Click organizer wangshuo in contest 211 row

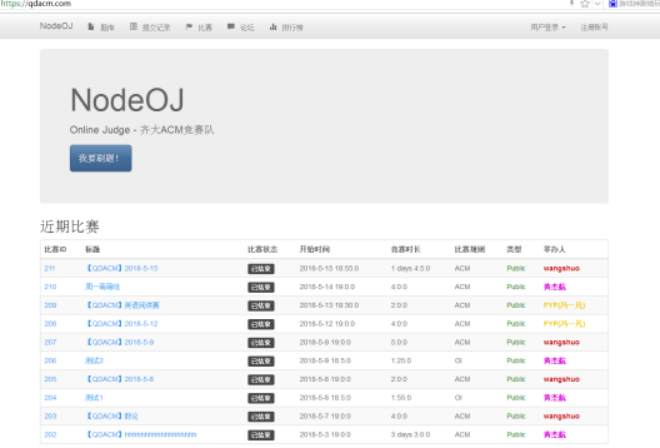click(562, 268)
